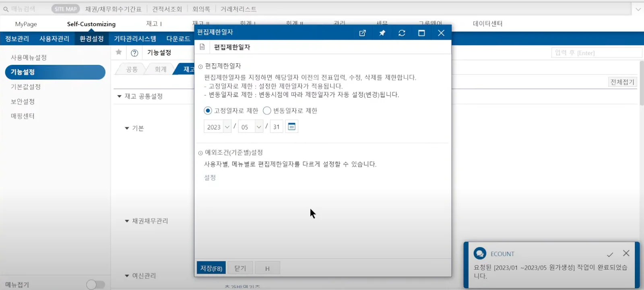Select 변동일자로 제한 radio option
644x290 pixels.
(267, 110)
